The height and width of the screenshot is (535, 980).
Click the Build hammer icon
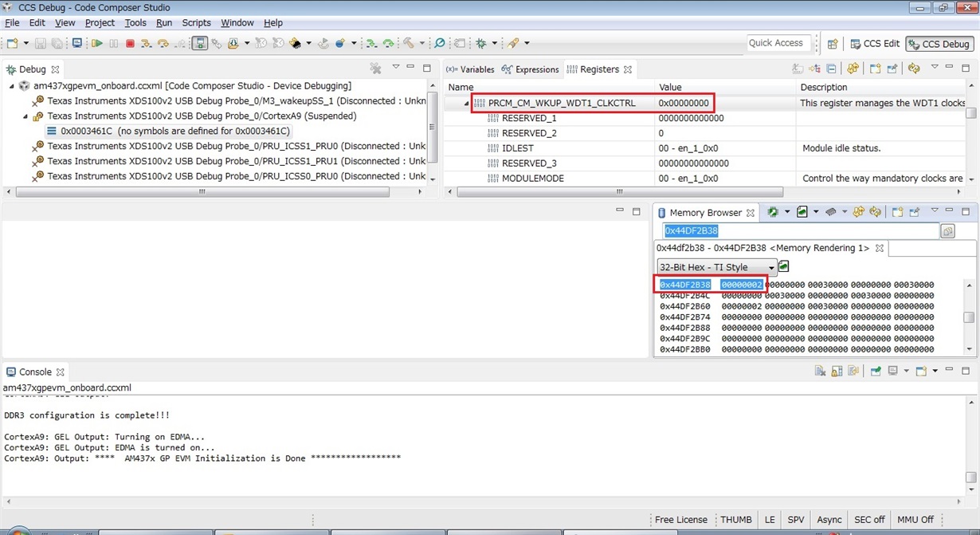click(x=408, y=43)
